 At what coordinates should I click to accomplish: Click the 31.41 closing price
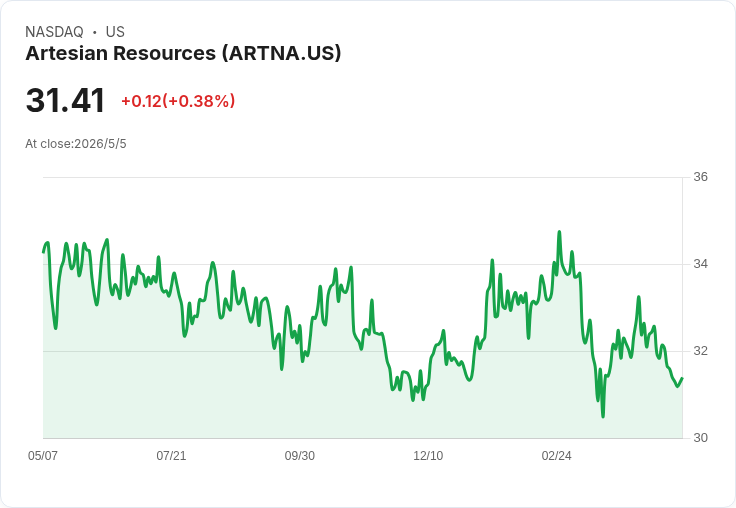pyautogui.click(x=65, y=100)
